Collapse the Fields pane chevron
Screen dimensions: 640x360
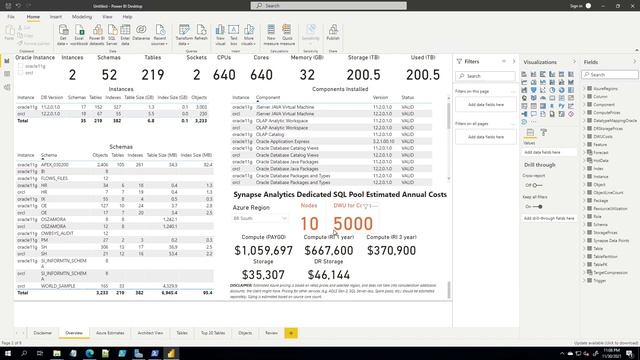pos(635,62)
